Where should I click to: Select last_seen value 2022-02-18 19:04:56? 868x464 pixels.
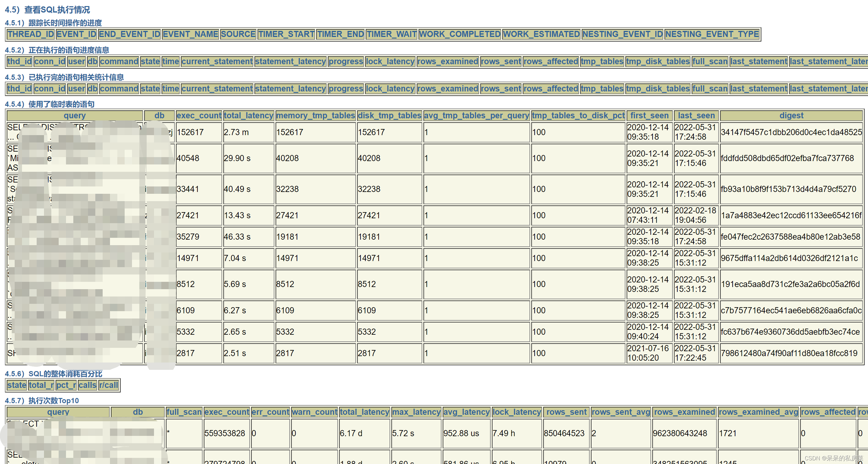pyautogui.click(x=695, y=215)
